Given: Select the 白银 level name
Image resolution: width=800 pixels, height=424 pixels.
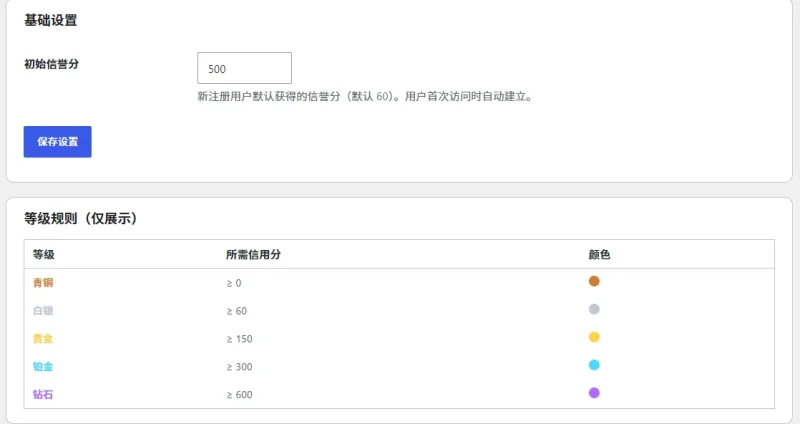Looking at the screenshot, I should (43, 311).
